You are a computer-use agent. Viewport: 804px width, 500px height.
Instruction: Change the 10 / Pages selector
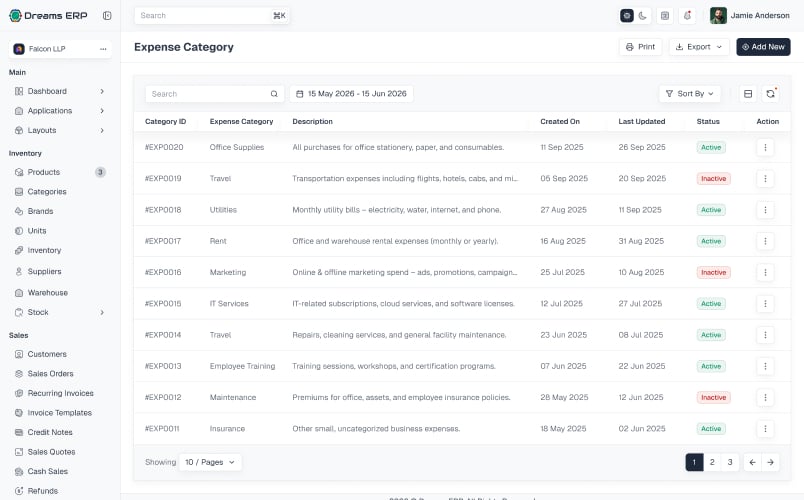click(210, 462)
